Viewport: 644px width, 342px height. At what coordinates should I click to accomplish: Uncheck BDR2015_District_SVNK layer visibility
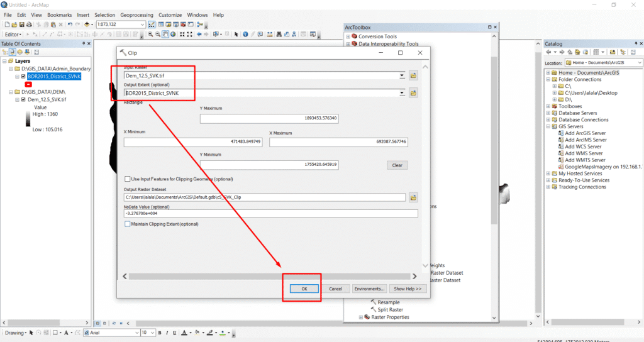click(23, 76)
